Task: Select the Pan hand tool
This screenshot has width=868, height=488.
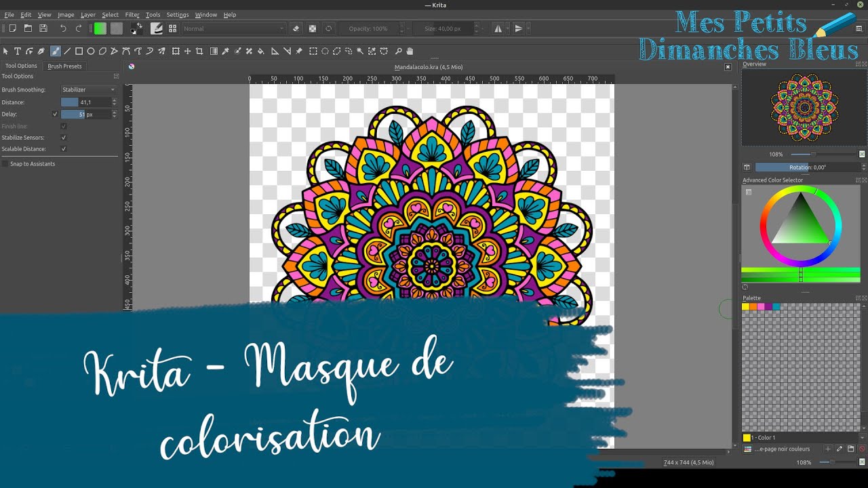Action: pyautogui.click(x=410, y=51)
